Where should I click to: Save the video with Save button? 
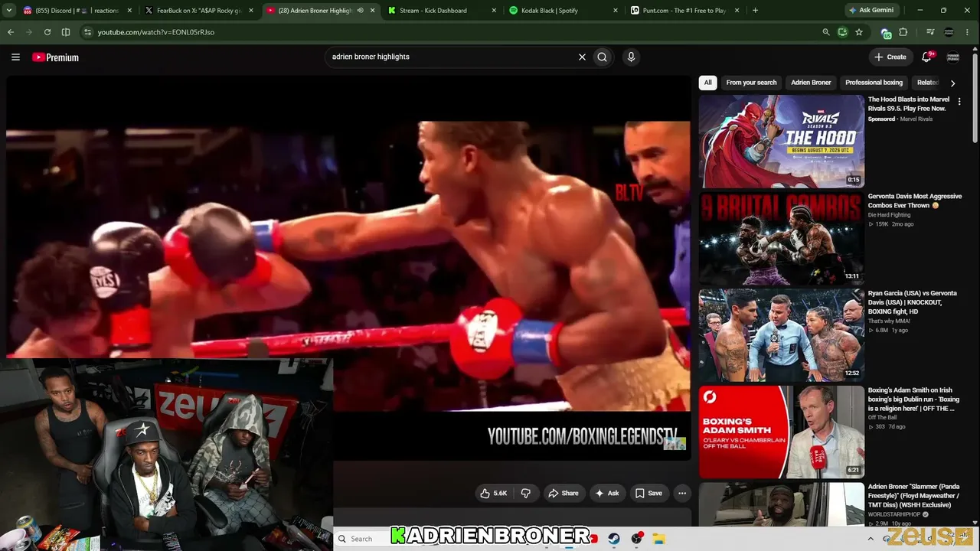(x=648, y=494)
